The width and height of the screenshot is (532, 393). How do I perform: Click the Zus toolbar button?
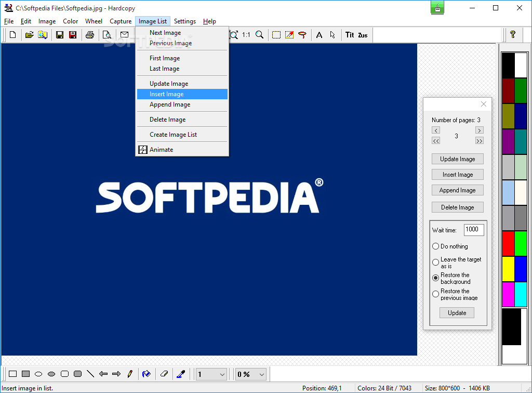click(363, 35)
